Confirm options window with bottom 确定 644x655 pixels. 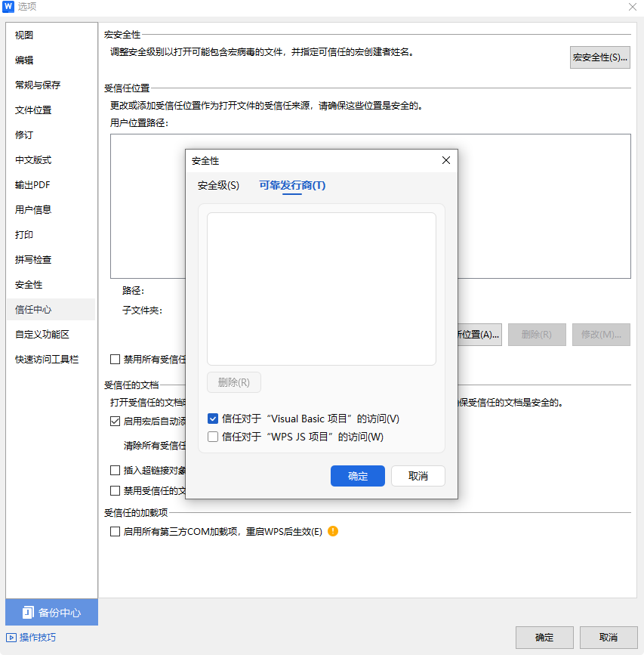click(x=544, y=637)
